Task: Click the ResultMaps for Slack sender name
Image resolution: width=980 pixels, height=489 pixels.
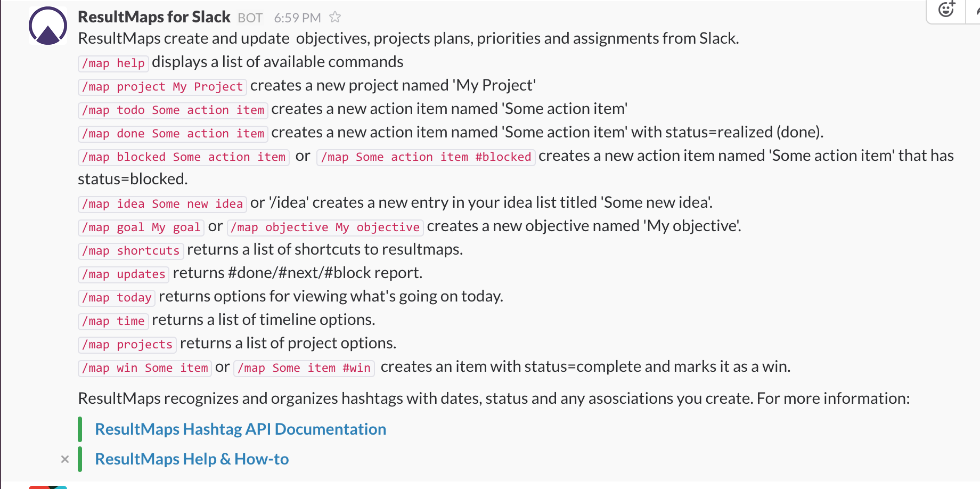Action: (154, 17)
